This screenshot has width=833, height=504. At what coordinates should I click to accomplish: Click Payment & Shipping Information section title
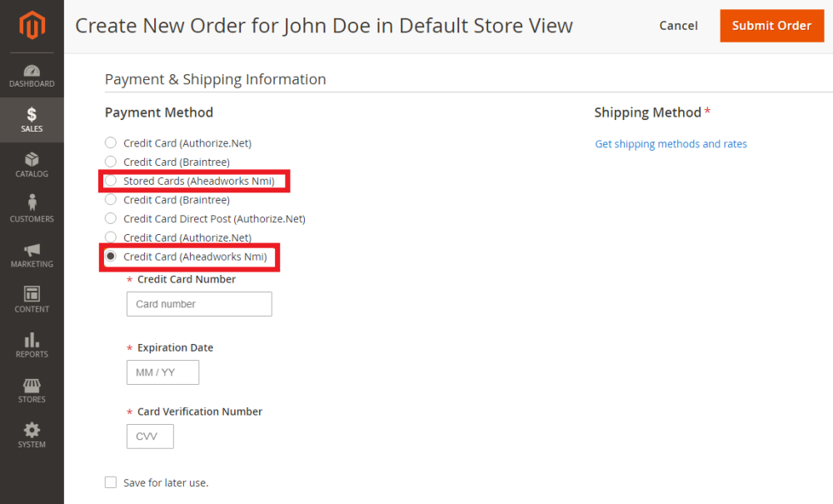point(215,79)
